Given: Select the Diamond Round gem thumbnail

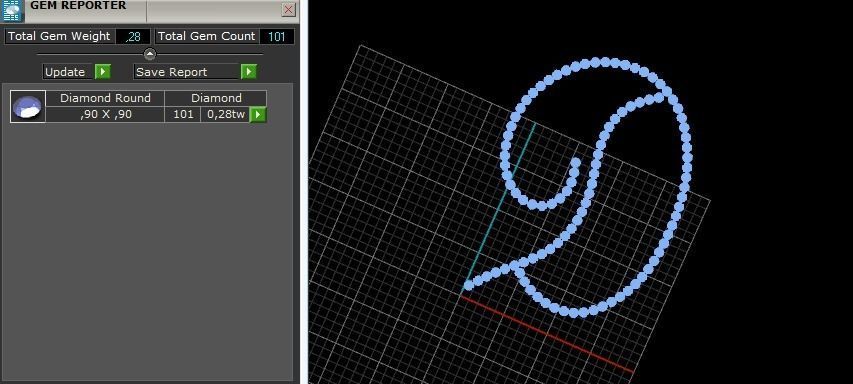Looking at the screenshot, I should point(28,107).
